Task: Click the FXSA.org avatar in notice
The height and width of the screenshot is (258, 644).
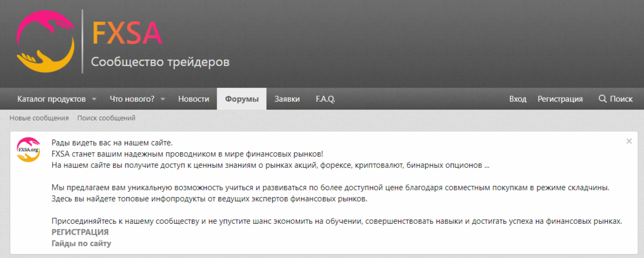Action: [x=28, y=150]
